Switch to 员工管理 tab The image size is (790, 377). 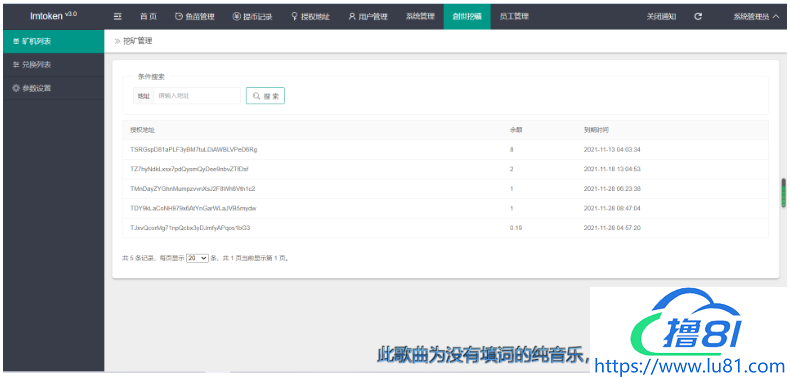[514, 16]
